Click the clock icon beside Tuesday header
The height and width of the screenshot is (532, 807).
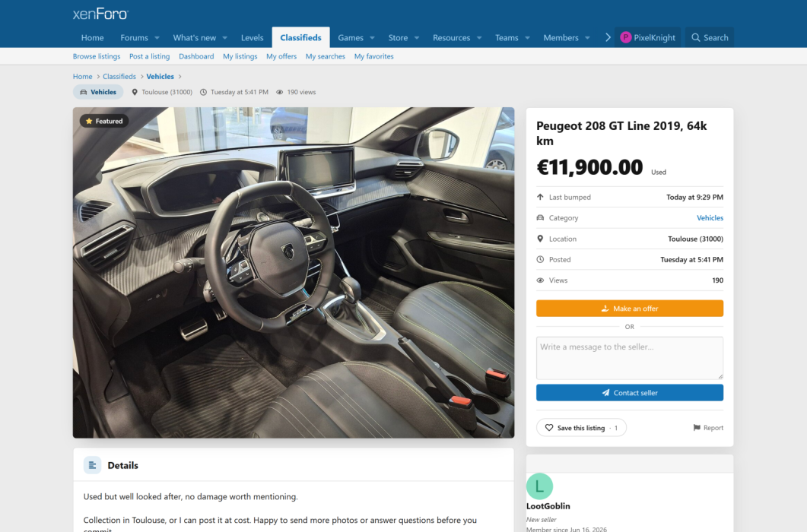(x=203, y=92)
